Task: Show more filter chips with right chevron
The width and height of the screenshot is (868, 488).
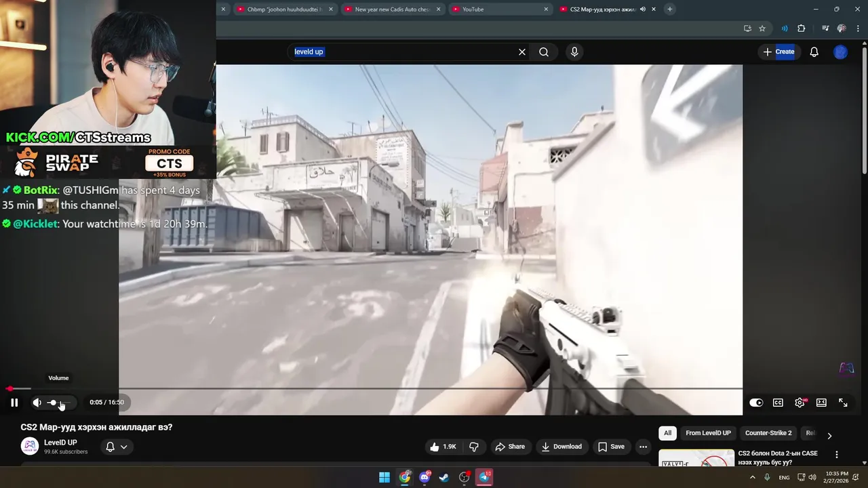Action: pos(829,435)
